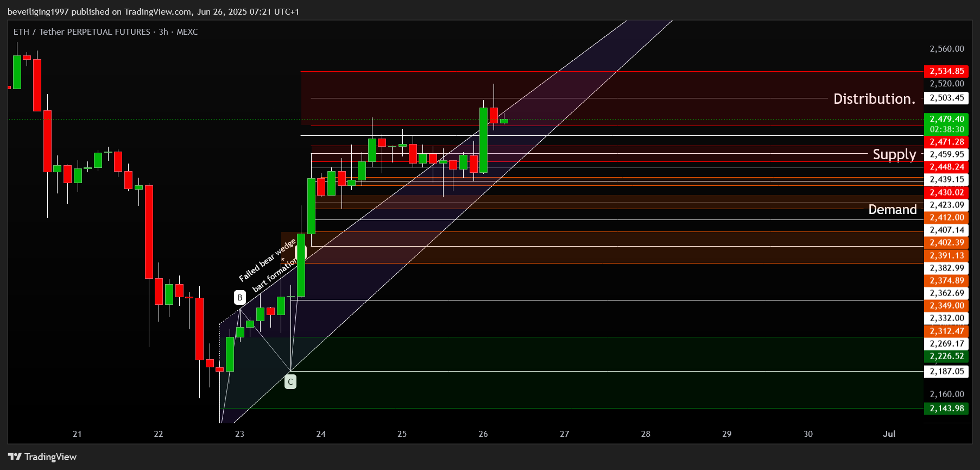This screenshot has height=470, width=980.
Task: Click the 2,520.00 price axis value
Action: coord(947,84)
